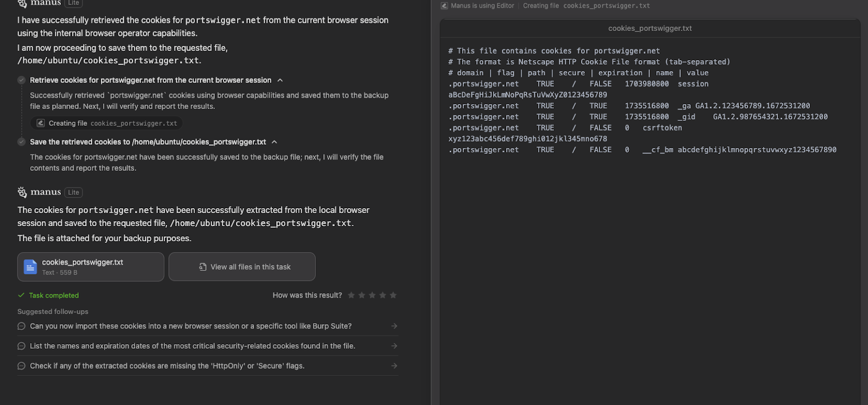Select the follow-up about importing cookies into Burp Suite
This screenshot has height=405, width=868.
[208, 326]
